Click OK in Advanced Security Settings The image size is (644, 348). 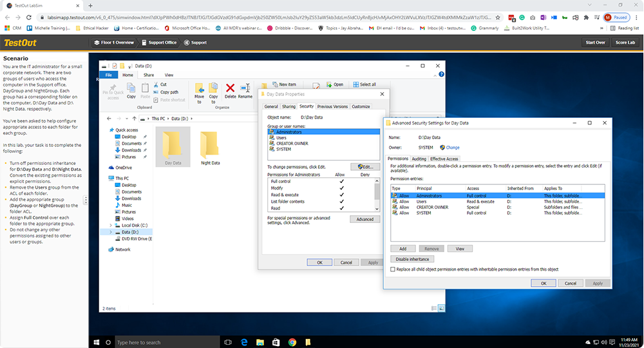click(544, 284)
